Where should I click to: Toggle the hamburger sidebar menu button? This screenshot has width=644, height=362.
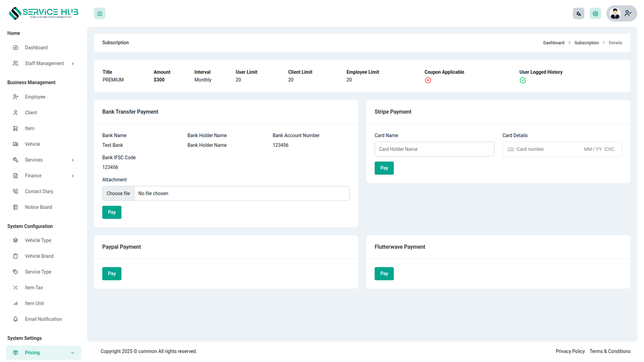[x=99, y=14]
